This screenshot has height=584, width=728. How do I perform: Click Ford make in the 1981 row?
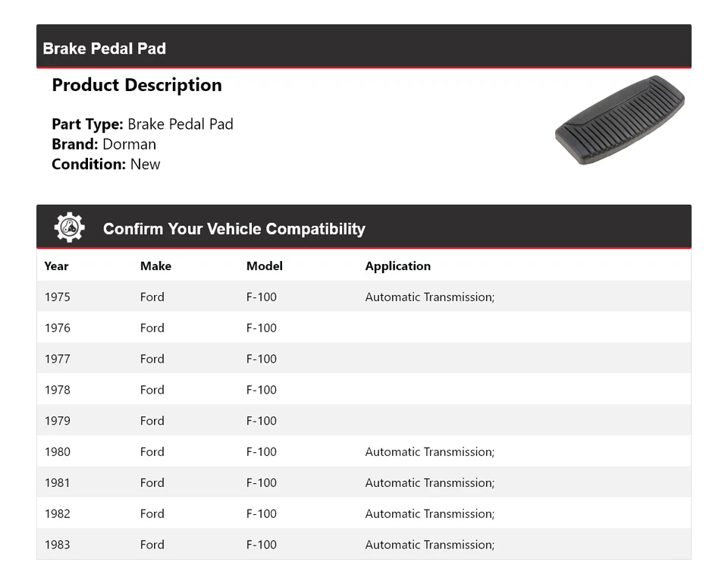pyautogui.click(x=152, y=483)
